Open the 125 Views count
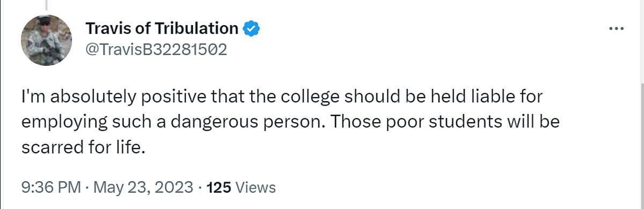This screenshot has width=644, height=209. tap(241, 188)
